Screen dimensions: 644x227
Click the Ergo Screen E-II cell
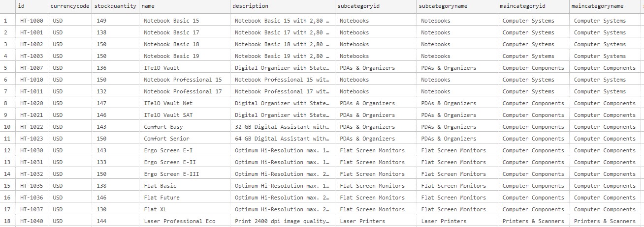click(185, 162)
